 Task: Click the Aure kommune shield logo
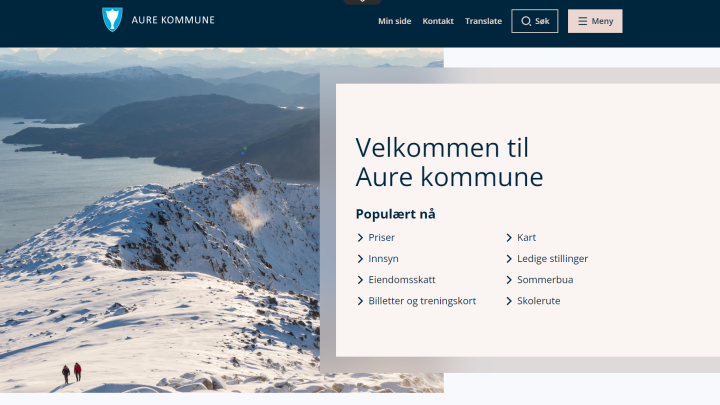tap(112, 19)
